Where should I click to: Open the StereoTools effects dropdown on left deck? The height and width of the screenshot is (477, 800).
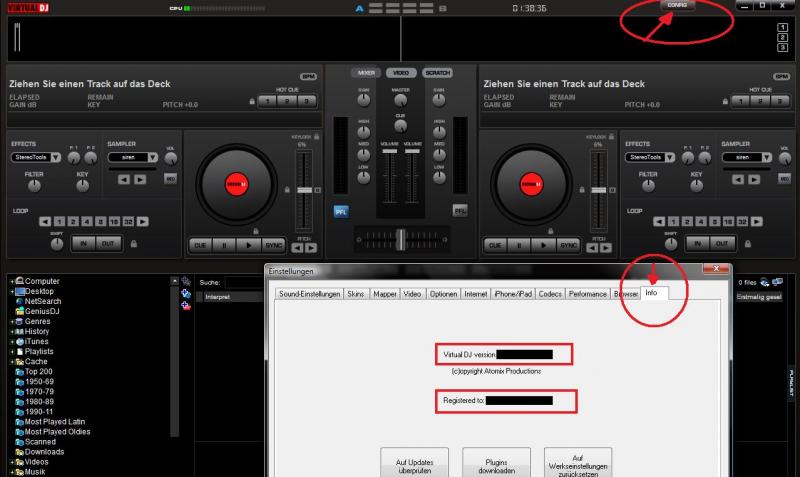click(x=56, y=157)
